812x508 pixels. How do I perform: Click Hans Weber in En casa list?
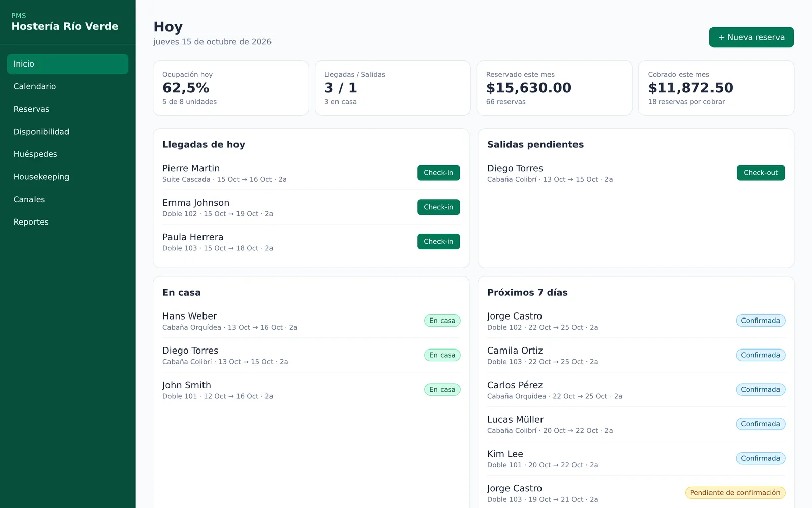tap(189, 316)
